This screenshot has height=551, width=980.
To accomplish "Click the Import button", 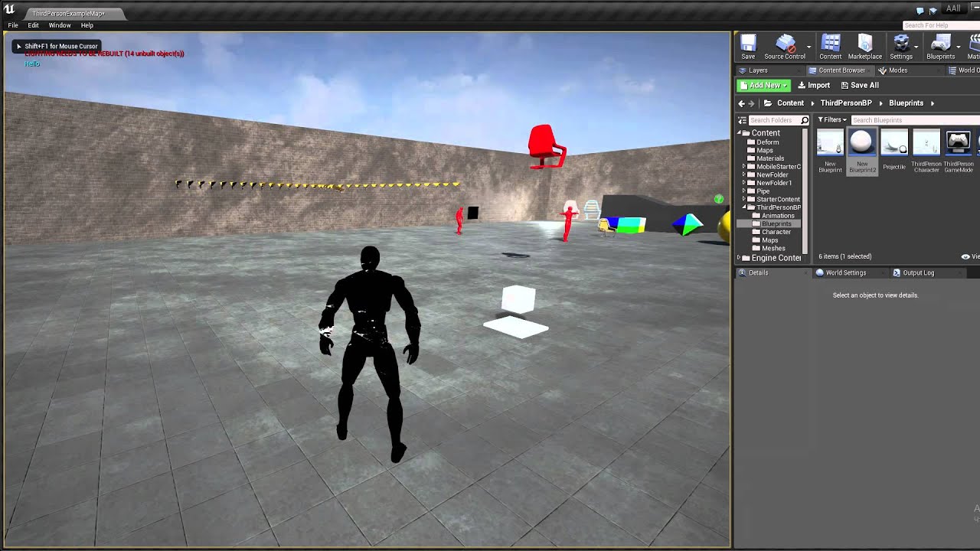I will point(814,86).
